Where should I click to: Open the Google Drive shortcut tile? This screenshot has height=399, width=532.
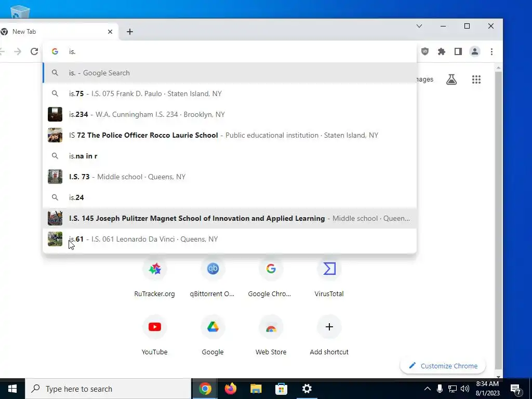(212, 335)
